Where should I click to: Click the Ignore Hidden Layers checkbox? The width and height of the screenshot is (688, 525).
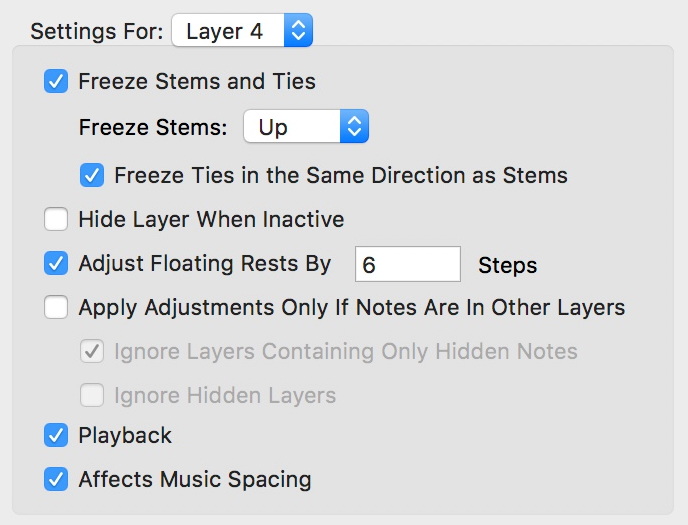click(92, 395)
